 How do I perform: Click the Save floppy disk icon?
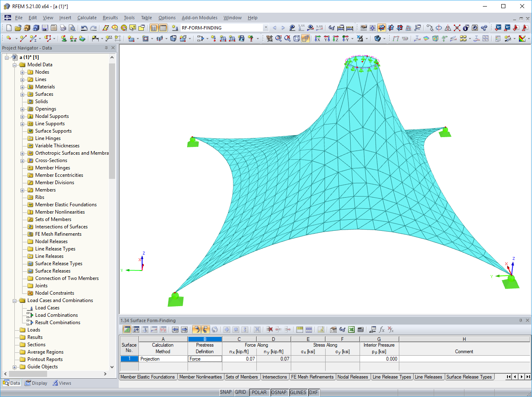(x=45, y=28)
